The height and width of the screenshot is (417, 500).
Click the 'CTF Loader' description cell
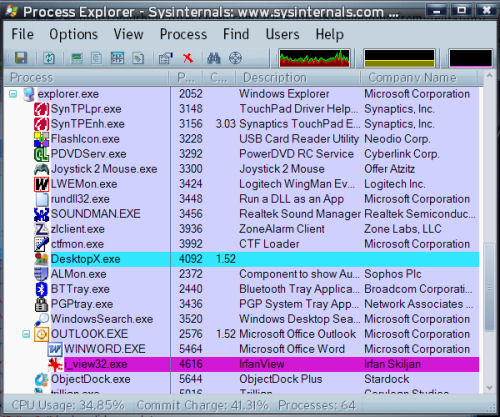click(269, 244)
